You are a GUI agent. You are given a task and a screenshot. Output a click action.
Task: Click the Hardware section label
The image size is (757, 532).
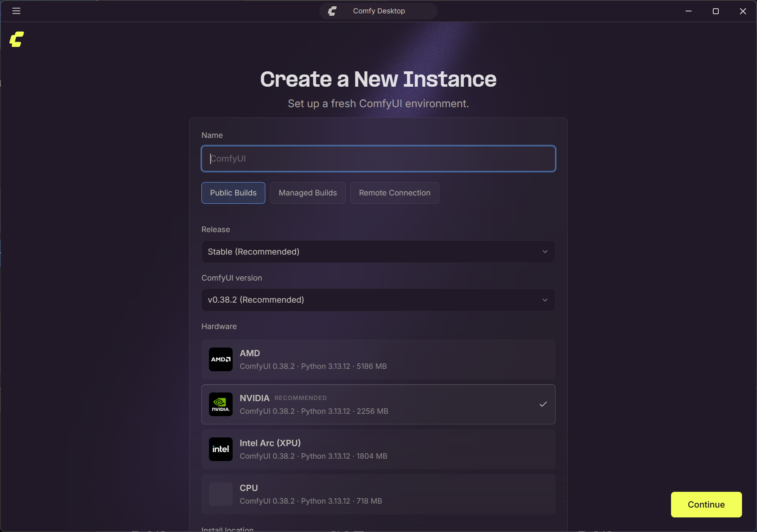[219, 326]
